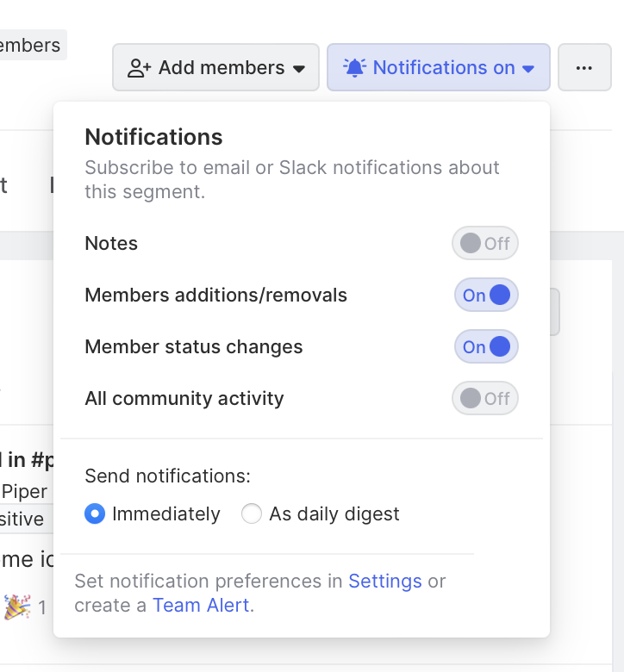Disable Member status changes toggle
The image size is (624, 672).
click(x=486, y=347)
